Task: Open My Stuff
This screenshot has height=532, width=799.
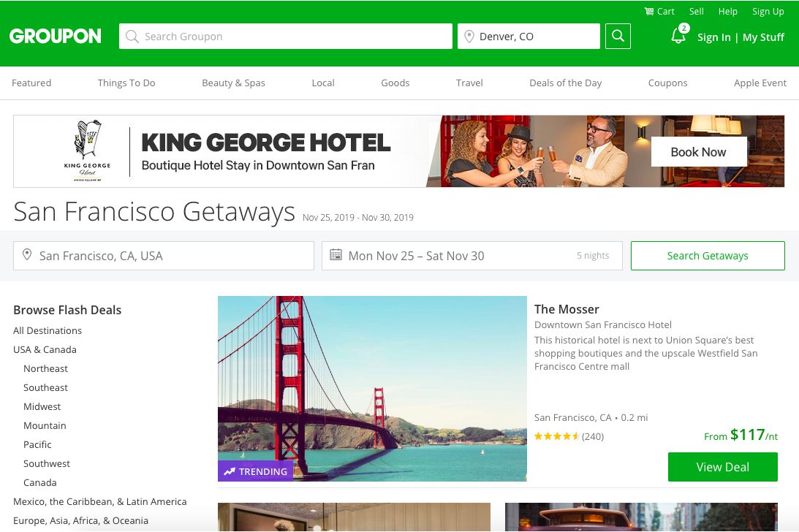Action: [x=763, y=37]
